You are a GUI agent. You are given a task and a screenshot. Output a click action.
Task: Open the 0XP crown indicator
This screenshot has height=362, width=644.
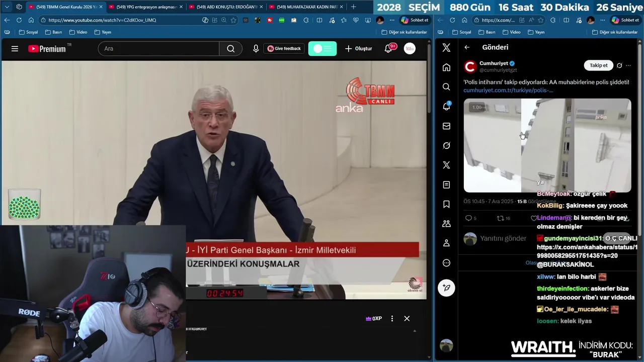[373, 318]
